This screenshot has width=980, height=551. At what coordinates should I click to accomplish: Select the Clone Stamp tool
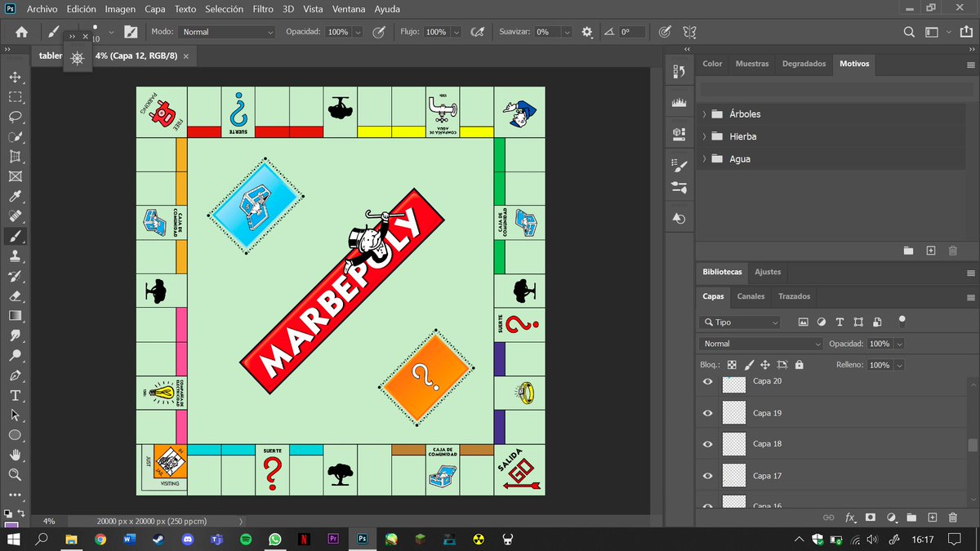point(15,256)
